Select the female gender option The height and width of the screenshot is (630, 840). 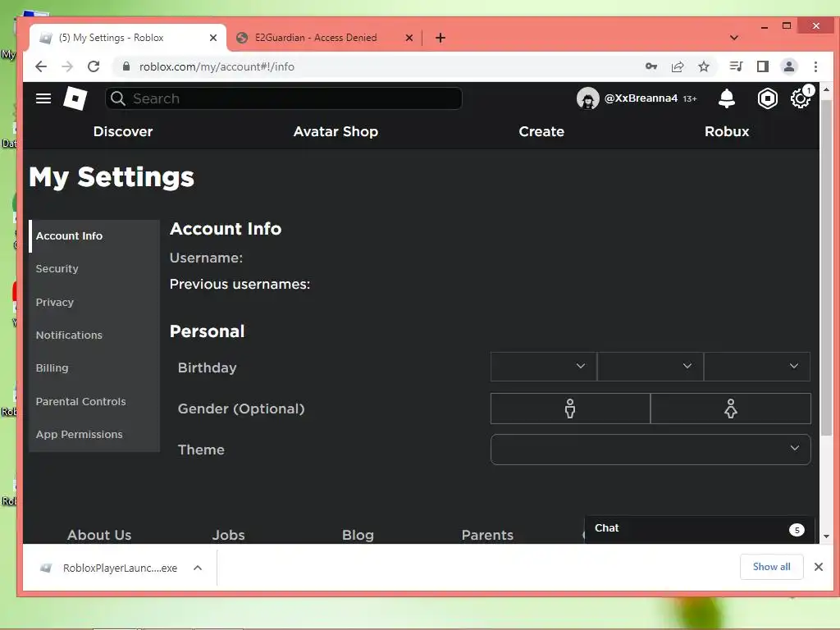(x=731, y=409)
